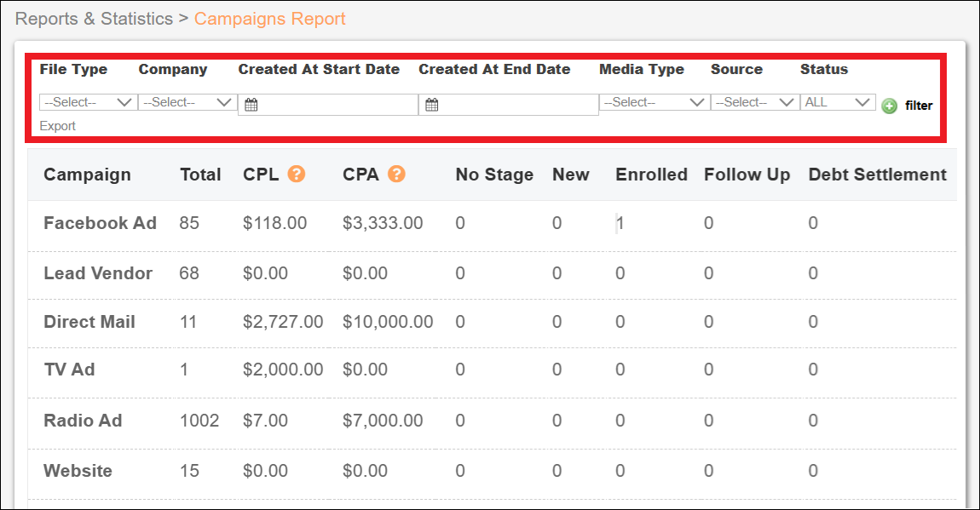Screen dimensions: 980x510
Task: Focus the Created At End Date field
Action: pyautogui.click(x=509, y=105)
